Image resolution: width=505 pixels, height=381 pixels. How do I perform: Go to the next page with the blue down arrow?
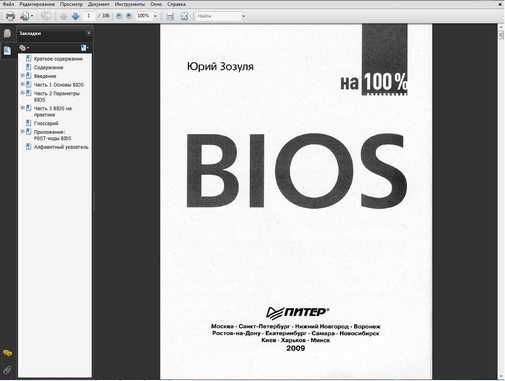(75, 16)
